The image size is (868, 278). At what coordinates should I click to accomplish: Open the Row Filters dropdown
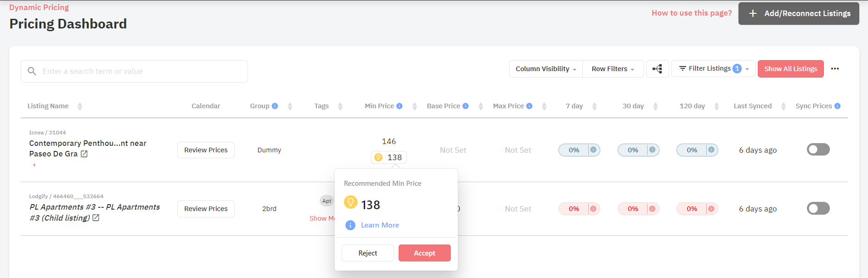pos(613,69)
